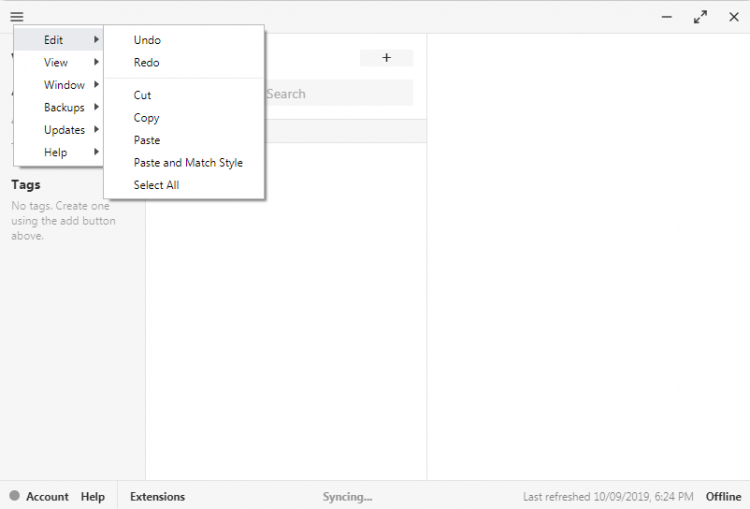Open Extensions in the footer bar
The height and width of the screenshot is (509, 750).
tap(157, 497)
